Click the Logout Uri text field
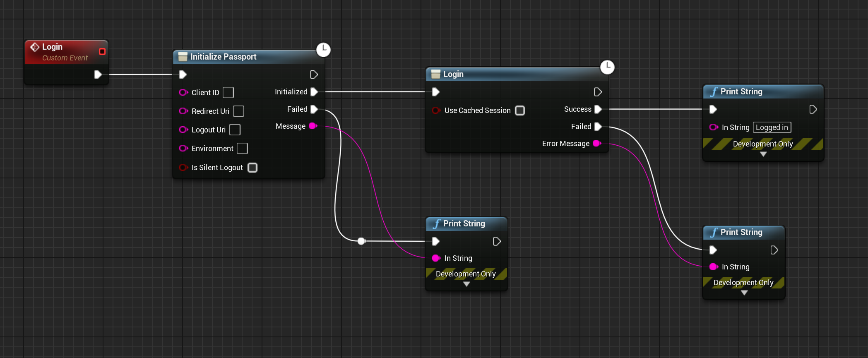 point(235,130)
